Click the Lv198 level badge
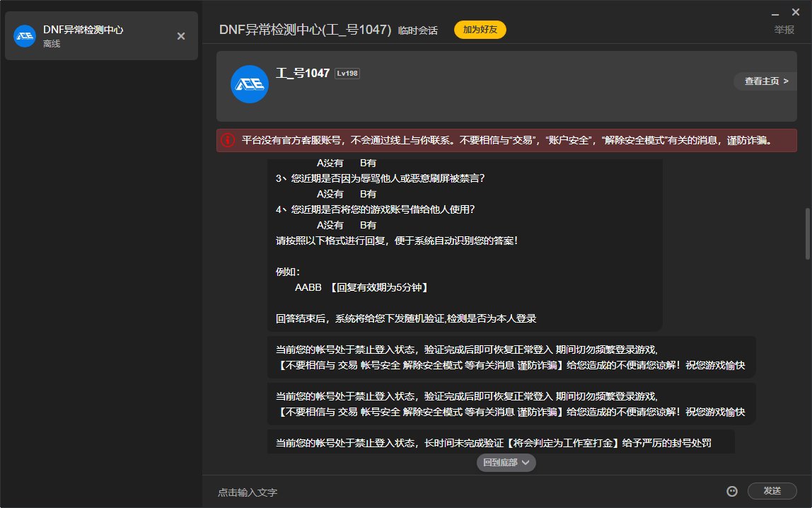Screen dimensions: 812x508 click(347, 74)
